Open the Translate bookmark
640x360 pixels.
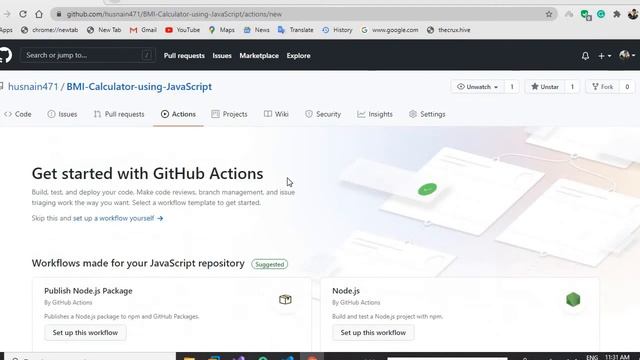coord(296,30)
